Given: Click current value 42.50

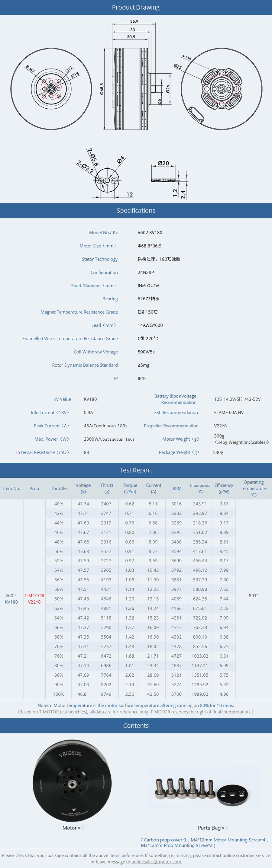Looking at the screenshot, I should tap(153, 694).
